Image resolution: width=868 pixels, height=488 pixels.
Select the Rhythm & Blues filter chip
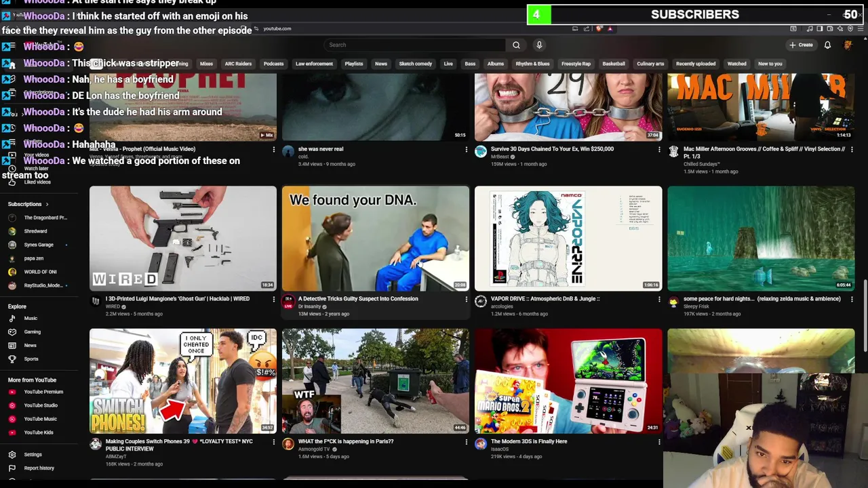point(532,64)
